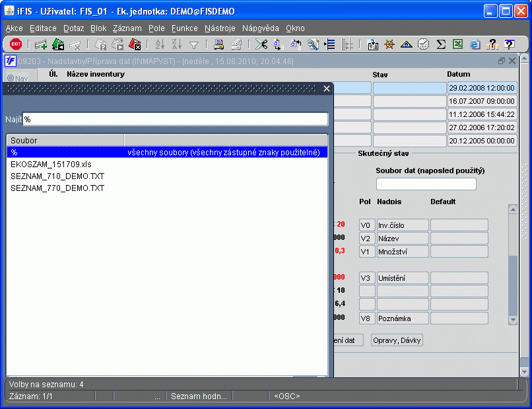The image size is (532, 409).
Task: Click the question mark help window icon
Action: [x=509, y=44]
